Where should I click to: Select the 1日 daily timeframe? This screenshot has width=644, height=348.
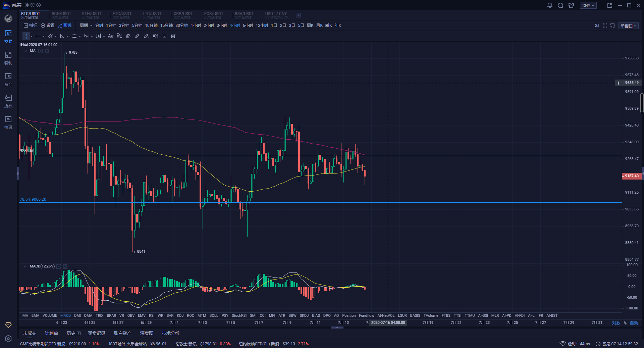point(274,26)
